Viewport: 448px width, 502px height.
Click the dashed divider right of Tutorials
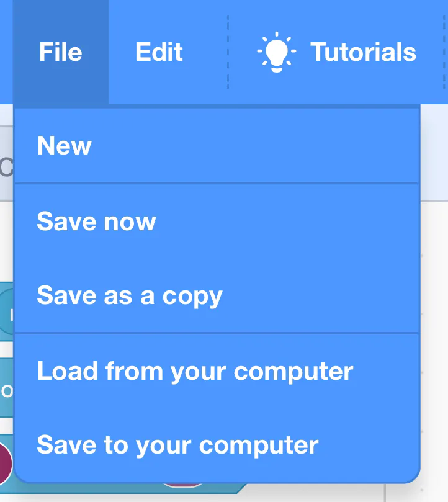[x=444, y=52]
